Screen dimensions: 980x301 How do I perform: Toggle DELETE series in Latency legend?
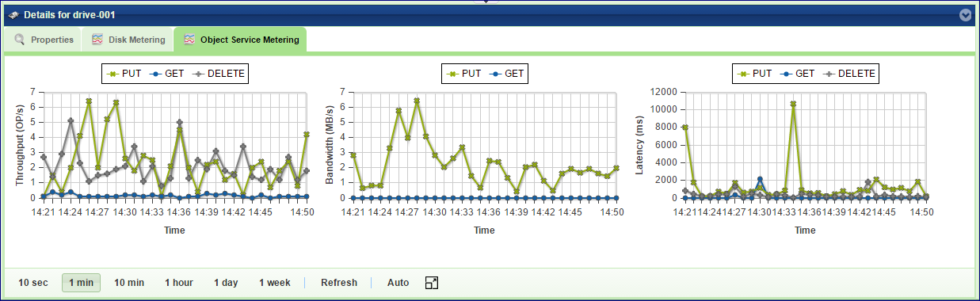[850, 74]
